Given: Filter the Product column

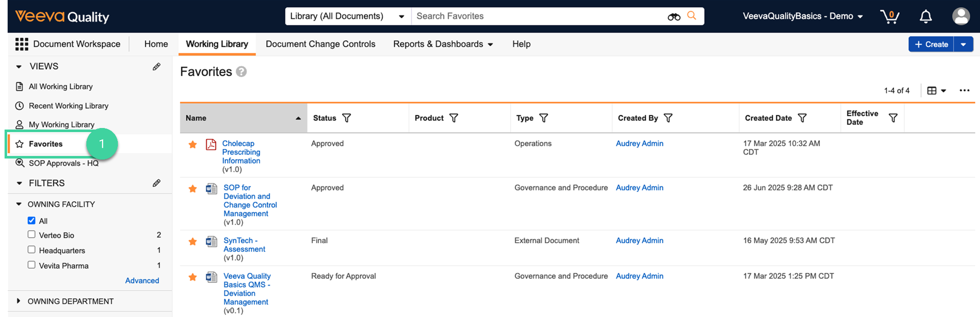Looking at the screenshot, I should pyautogui.click(x=454, y=118).
